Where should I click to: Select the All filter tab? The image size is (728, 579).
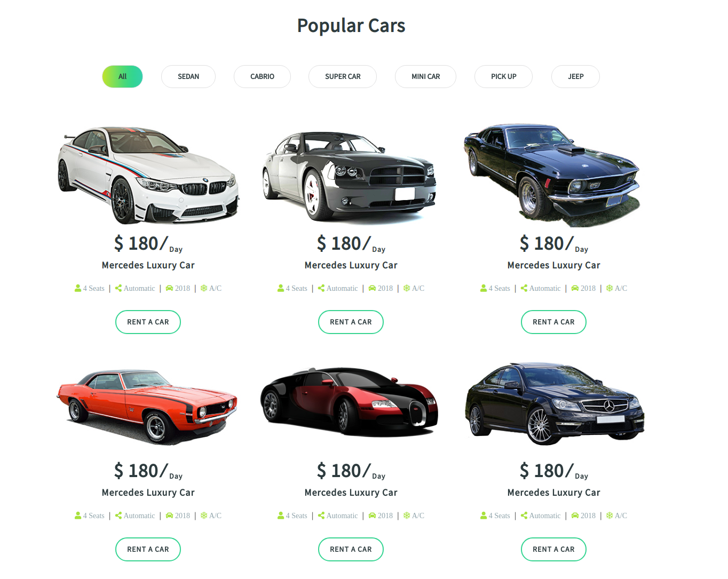click(122, 76)
